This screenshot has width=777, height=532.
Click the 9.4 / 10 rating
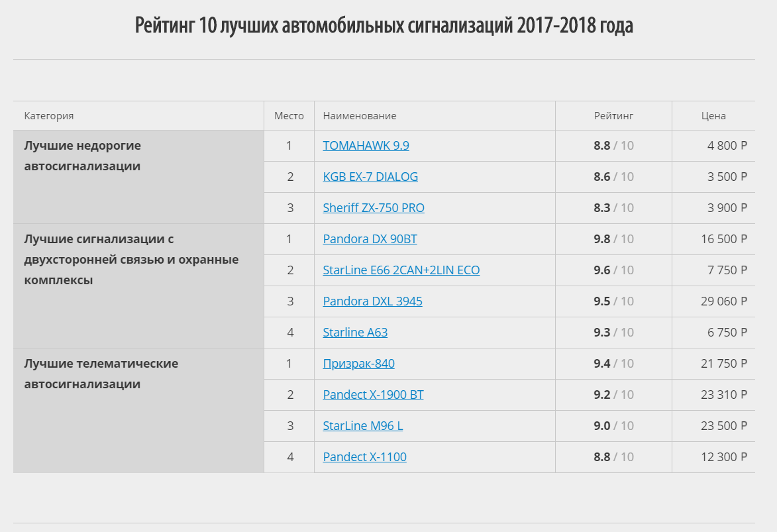tap(613, 364)
